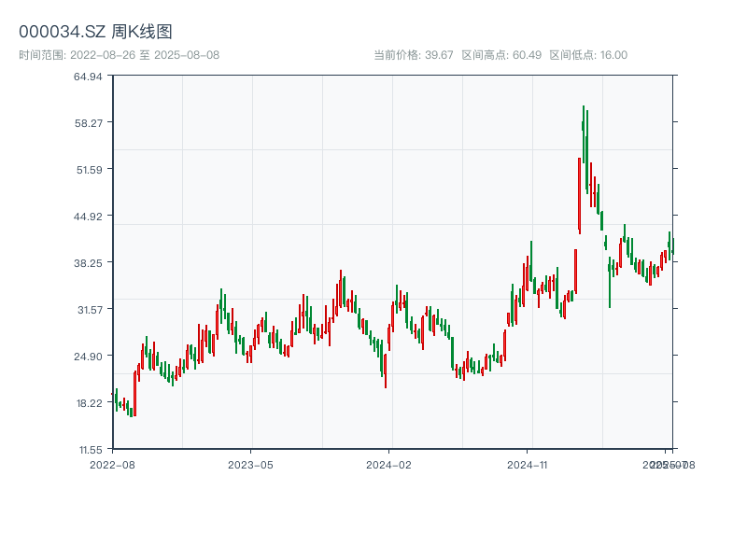747x560 pixels.
Task: Click the 2024-11 x-axis date label
Action: pyautogui.click(x=527, y=464)
